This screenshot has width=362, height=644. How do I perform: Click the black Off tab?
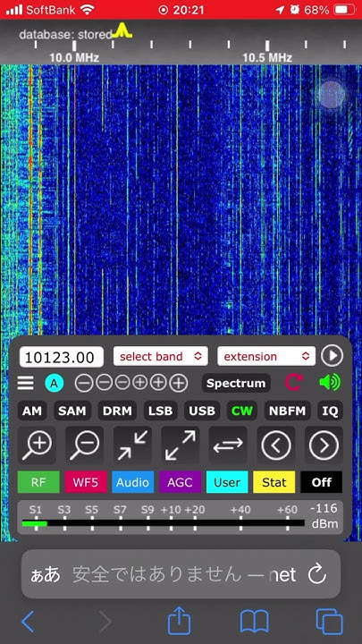pos(322,482)
